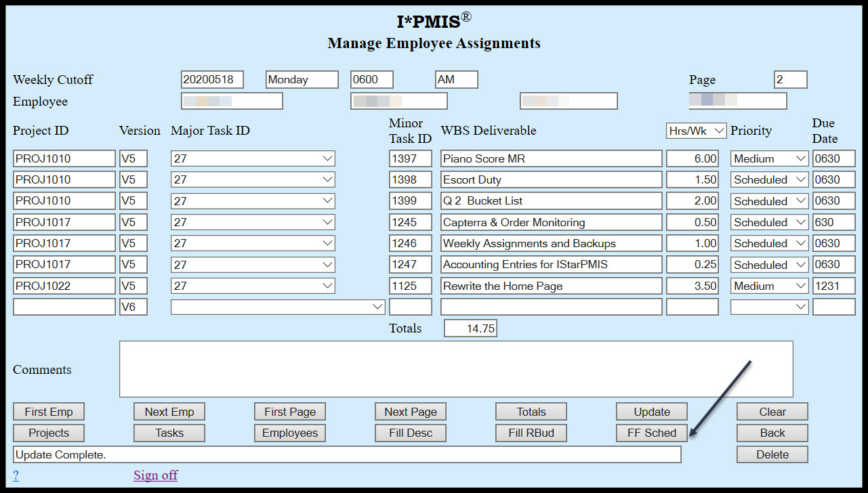Delete the current assignment record

(771, 454)
